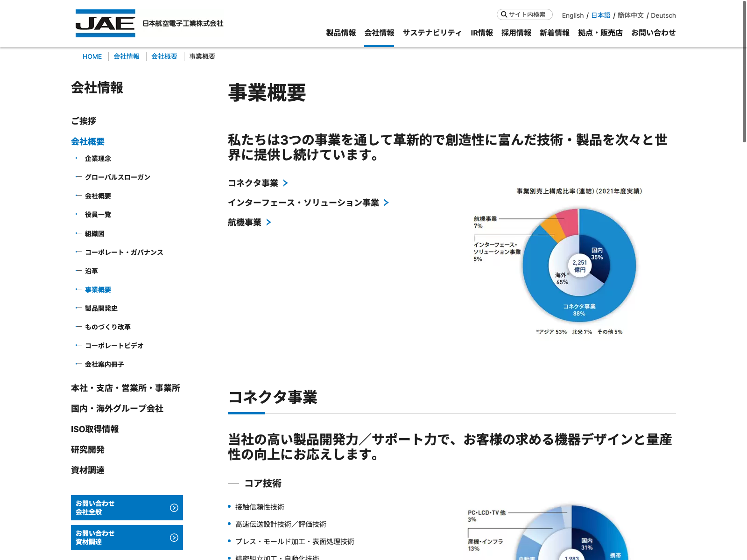Switch language to English
Viewport: 747px width, 560px height.
point(572,15)
